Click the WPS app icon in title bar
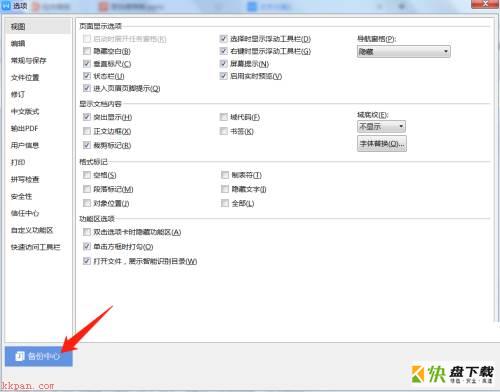Viewport: 500px width, 392px height. pos(6,5)
